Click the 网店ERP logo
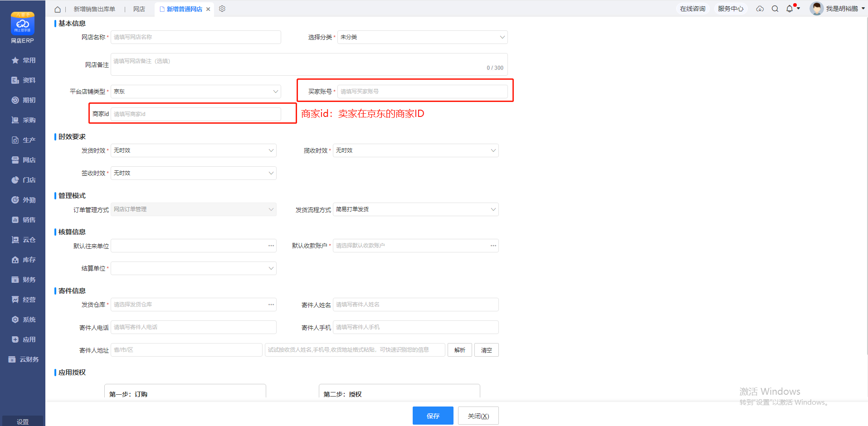Screen dimensions: 868x426 (23, 28)
